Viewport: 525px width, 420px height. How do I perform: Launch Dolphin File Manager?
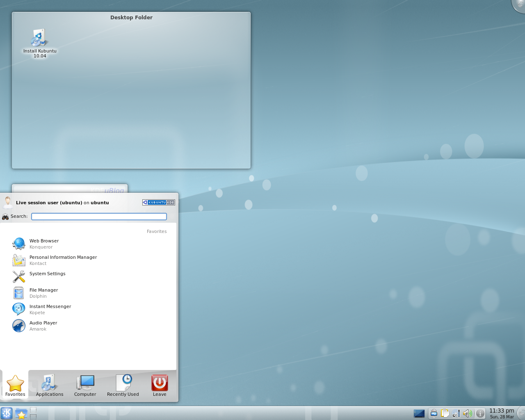tap(43, 293)
